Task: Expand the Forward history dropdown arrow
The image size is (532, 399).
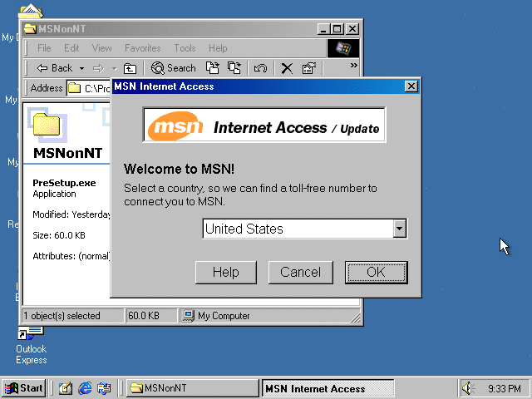Action: point(115,69)
